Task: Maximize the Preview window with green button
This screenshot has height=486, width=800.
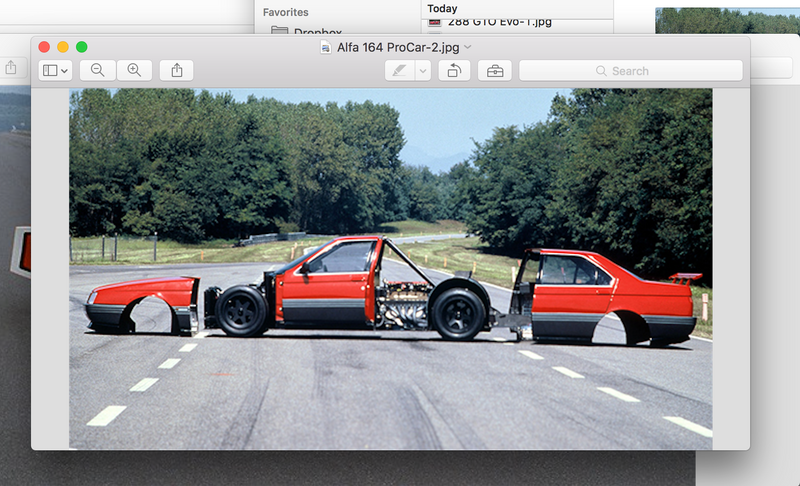Action: [x=82, y=47]
